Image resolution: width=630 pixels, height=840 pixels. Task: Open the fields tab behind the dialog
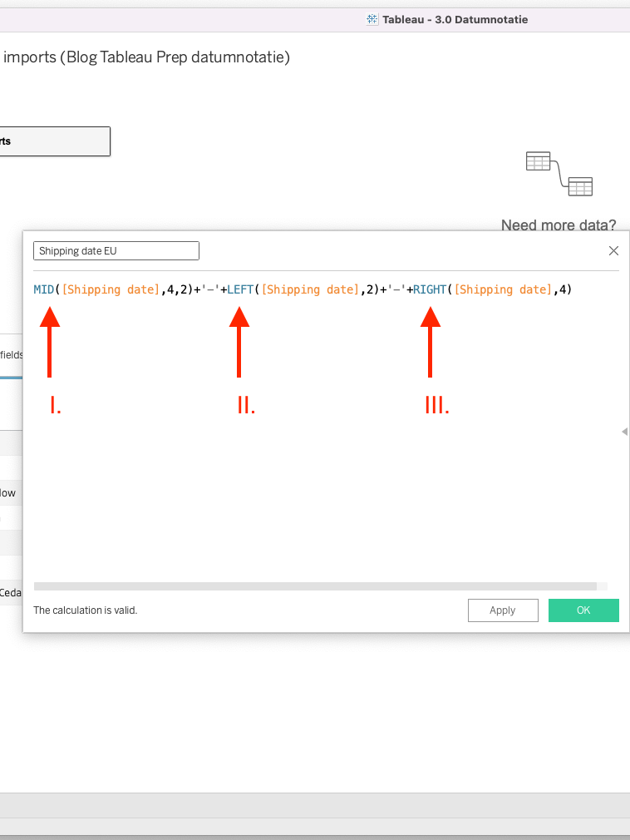click(12, 355)
